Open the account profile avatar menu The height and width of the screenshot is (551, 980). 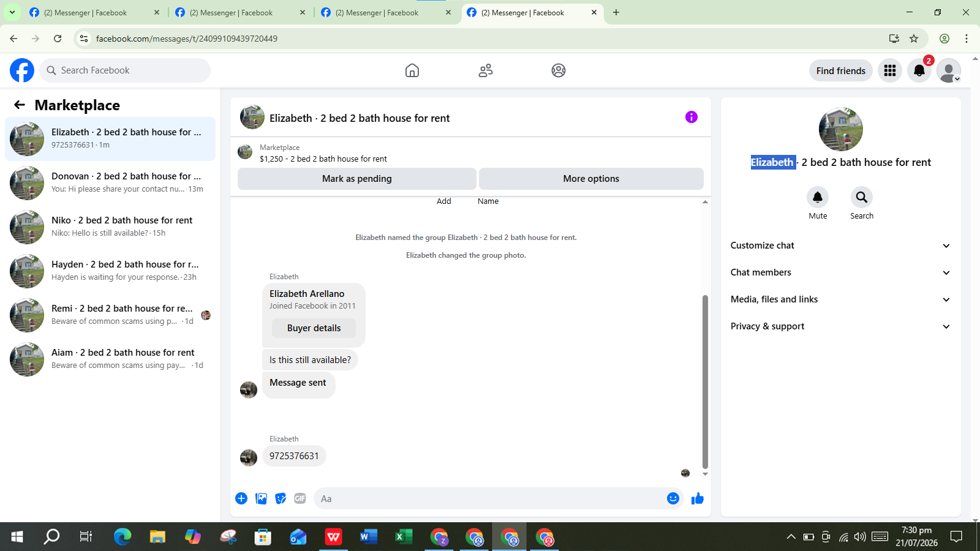pyautogui.click(x=949, y=70)
